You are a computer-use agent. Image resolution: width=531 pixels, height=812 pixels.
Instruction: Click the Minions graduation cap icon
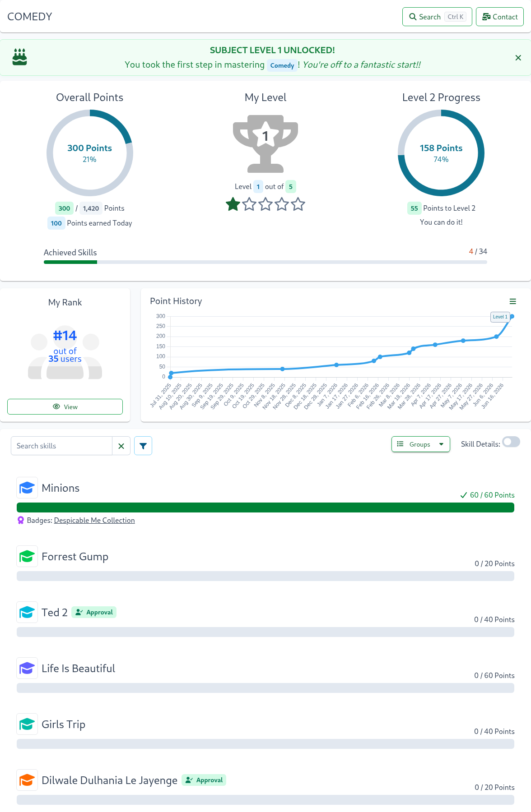[27, 488]
